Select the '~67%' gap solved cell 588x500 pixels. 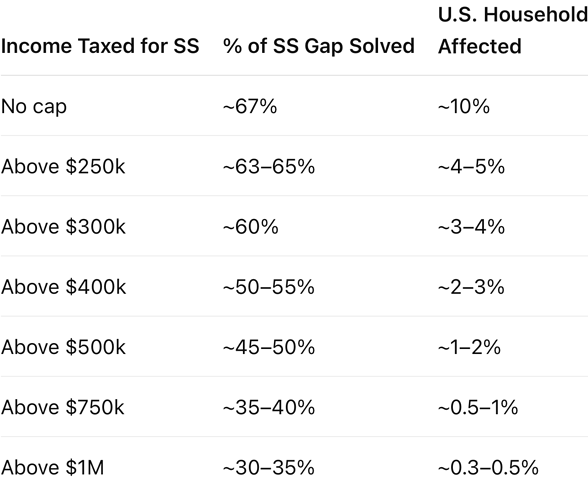pyautogui.click(x=250, y=106)
